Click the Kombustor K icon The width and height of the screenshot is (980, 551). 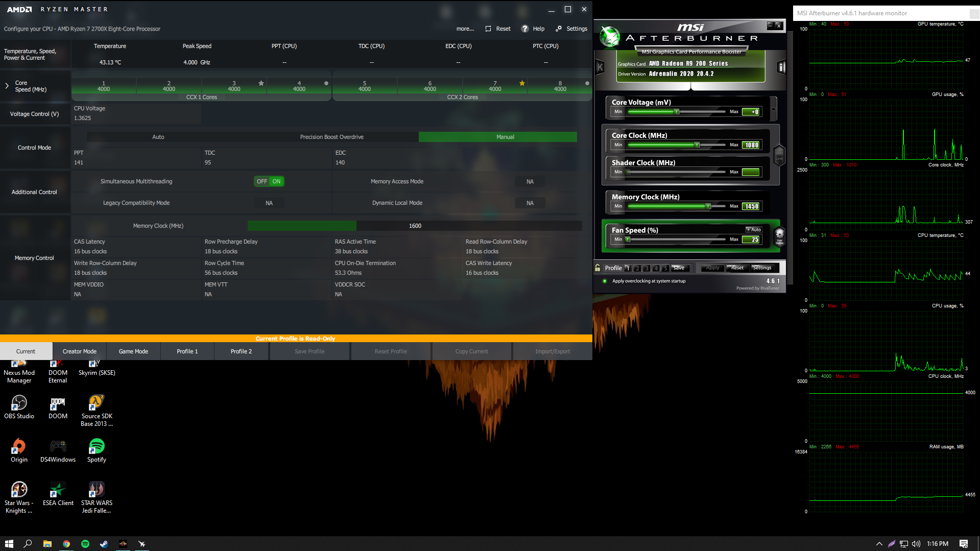(x=600, y=67)
